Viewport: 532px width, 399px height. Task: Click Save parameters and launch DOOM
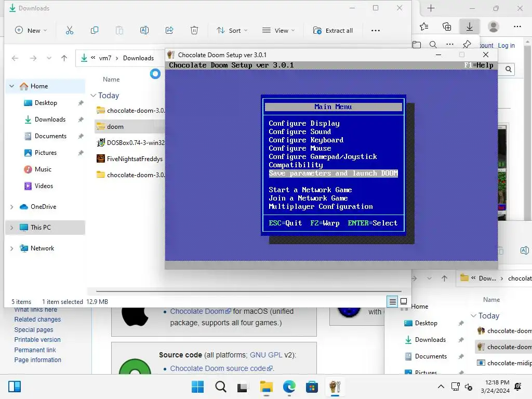(x=333, y=174)
